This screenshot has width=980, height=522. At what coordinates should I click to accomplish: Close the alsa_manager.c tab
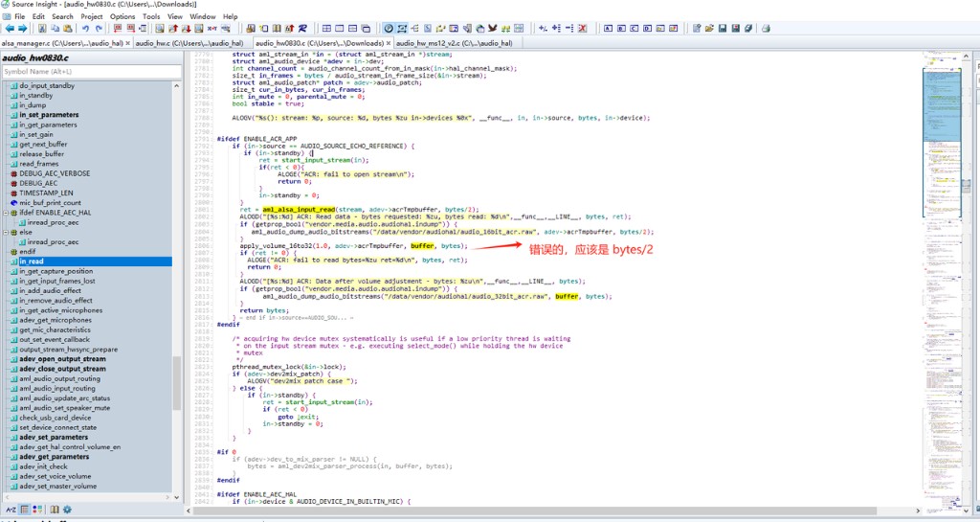[x=127, y=43]
